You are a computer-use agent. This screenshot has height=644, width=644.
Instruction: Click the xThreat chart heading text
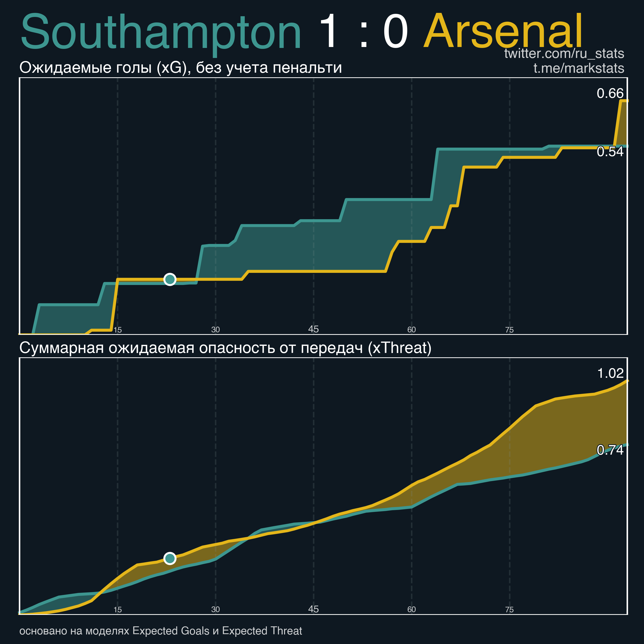pyautogui.click(x=225, y=348)
